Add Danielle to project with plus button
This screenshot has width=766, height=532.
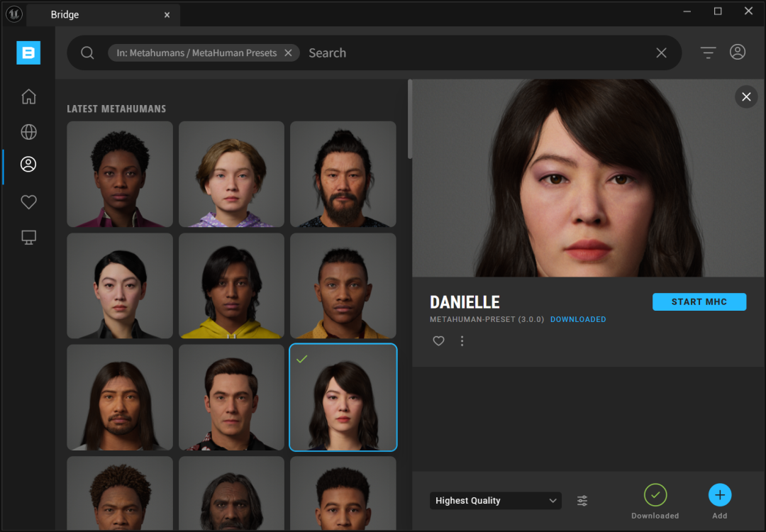point(720,495)
